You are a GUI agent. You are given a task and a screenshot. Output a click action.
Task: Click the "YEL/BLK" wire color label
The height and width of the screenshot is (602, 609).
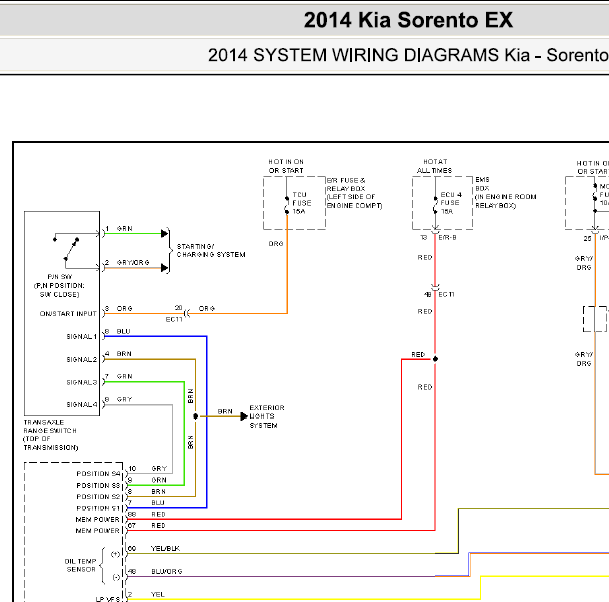click(x=165, y=548)
